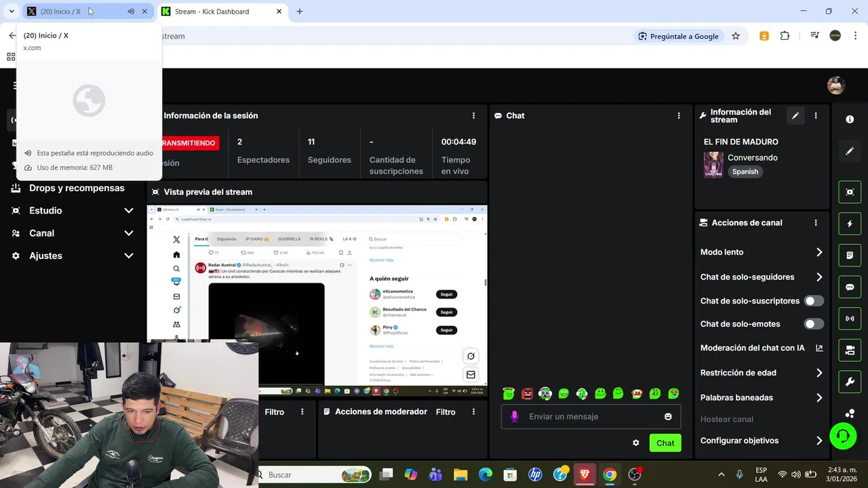Click the EL FIN DE MADURO stream title

741,142
